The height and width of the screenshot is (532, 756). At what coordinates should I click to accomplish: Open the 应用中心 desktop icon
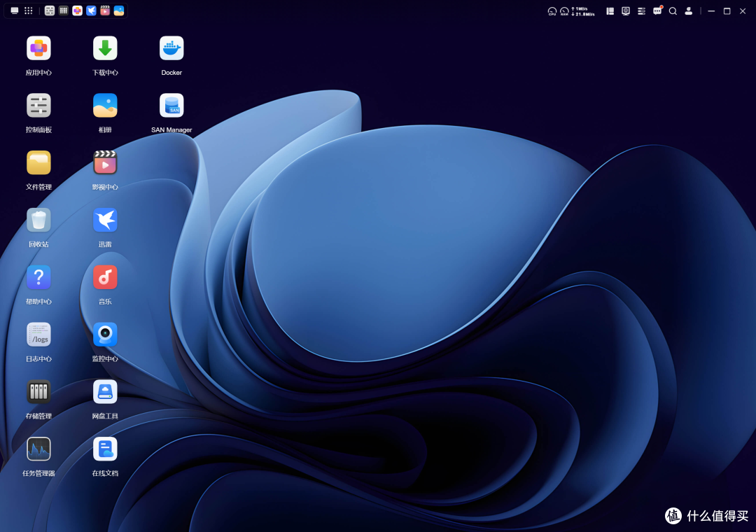pyautogui.click(x=38, y=48)
